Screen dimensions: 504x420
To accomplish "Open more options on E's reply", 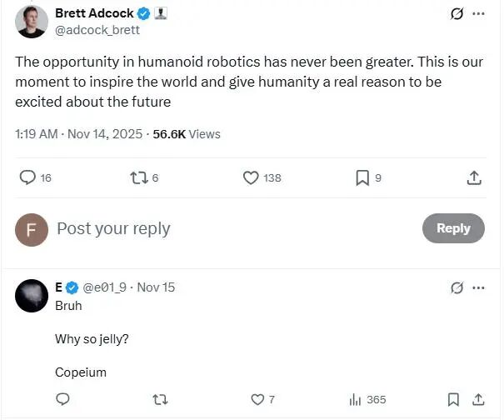I will click(x=479, y=287).
